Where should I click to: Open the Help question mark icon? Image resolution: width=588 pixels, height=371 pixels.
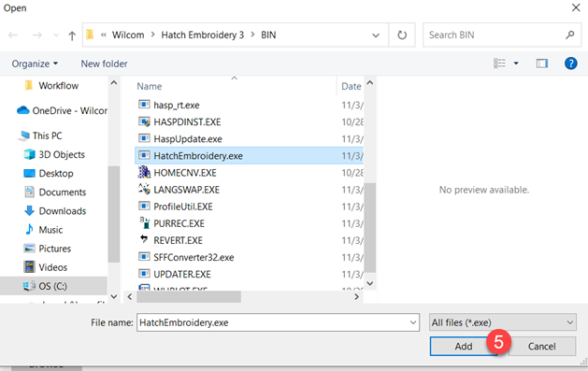coord(571,64)
